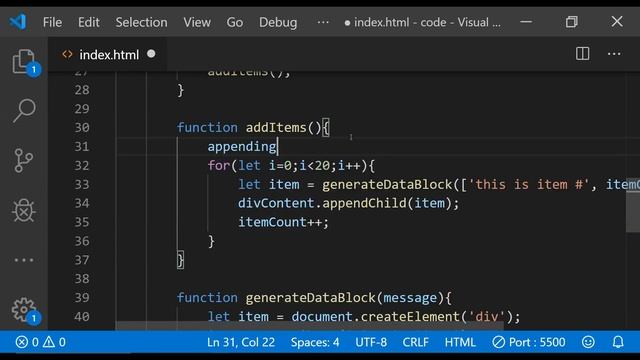
Task: Open the File menu
Action: pos(52,22)
